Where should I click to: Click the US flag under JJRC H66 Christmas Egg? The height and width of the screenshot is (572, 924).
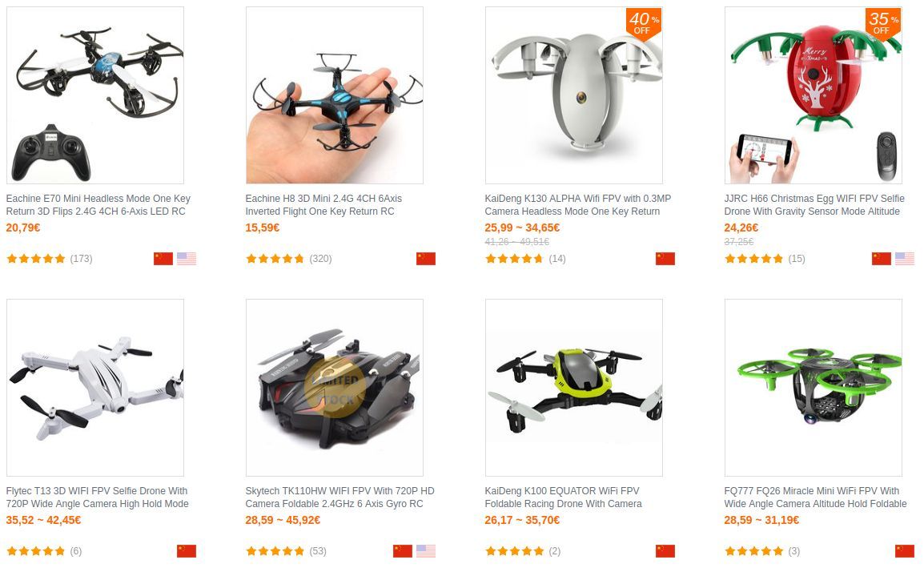[905, 258]
